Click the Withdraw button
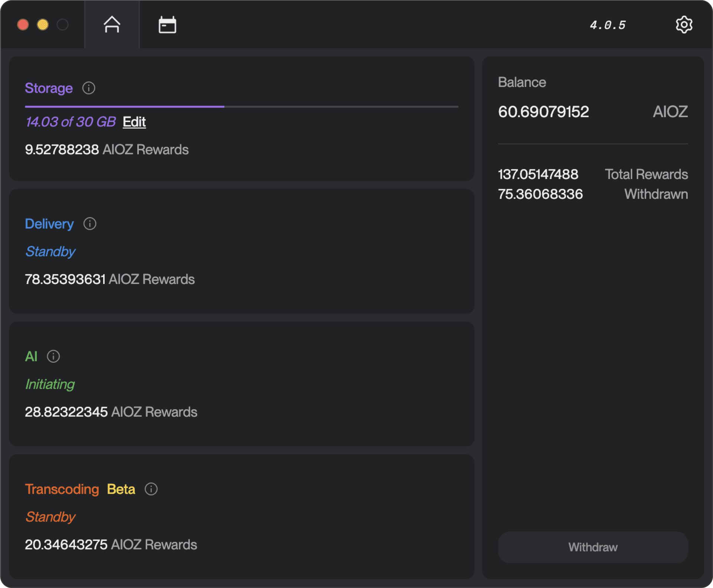The height and width of the screenshot is (588, 713). pos(592,547)
